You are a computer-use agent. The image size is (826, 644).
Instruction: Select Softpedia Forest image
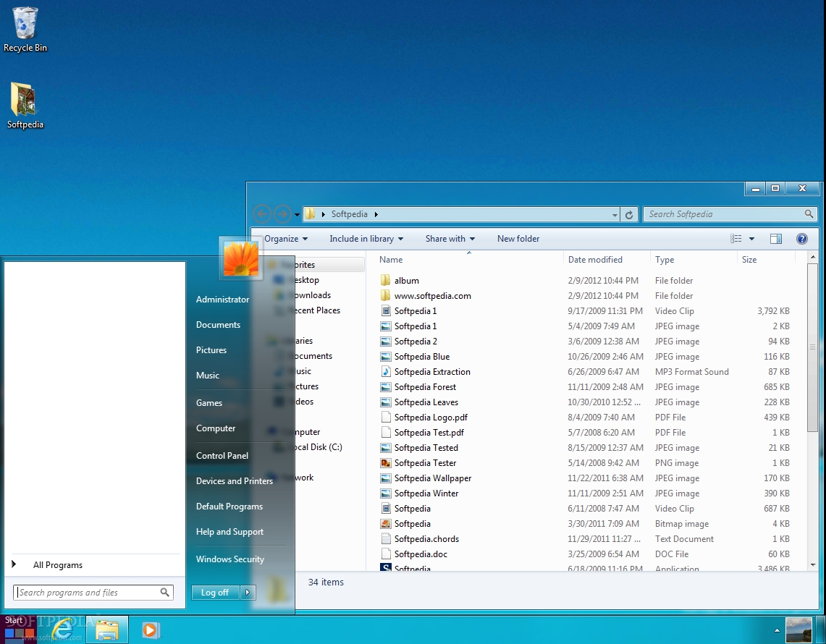(x=586, y=387)
